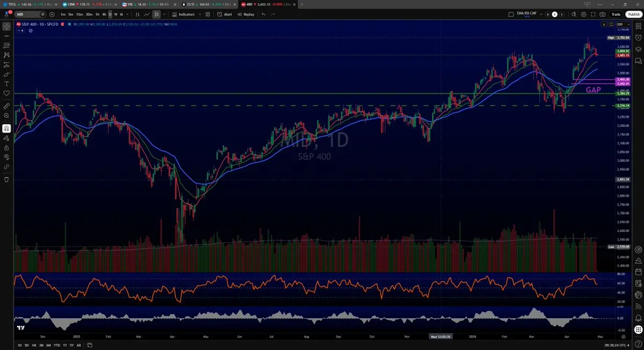Select the trend line drawing tool
This screenshot has width=644, height=350.
6,35
